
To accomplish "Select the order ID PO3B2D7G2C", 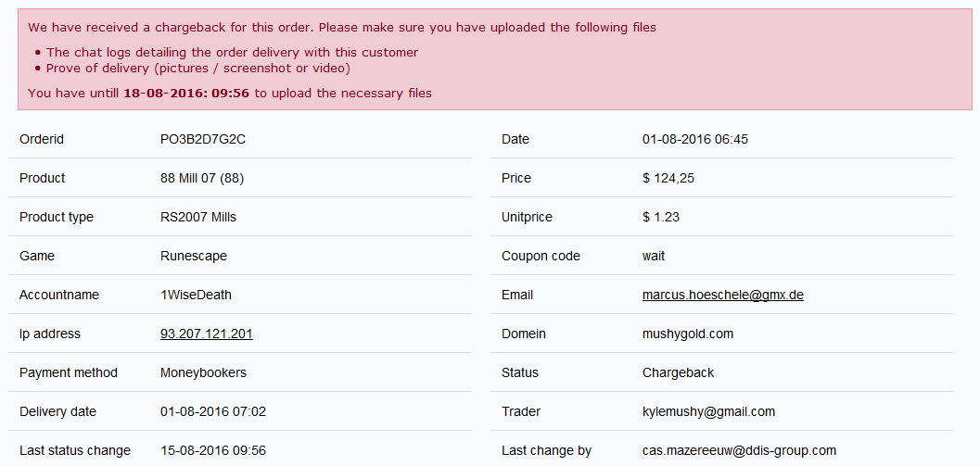I will tap(202, 139).
